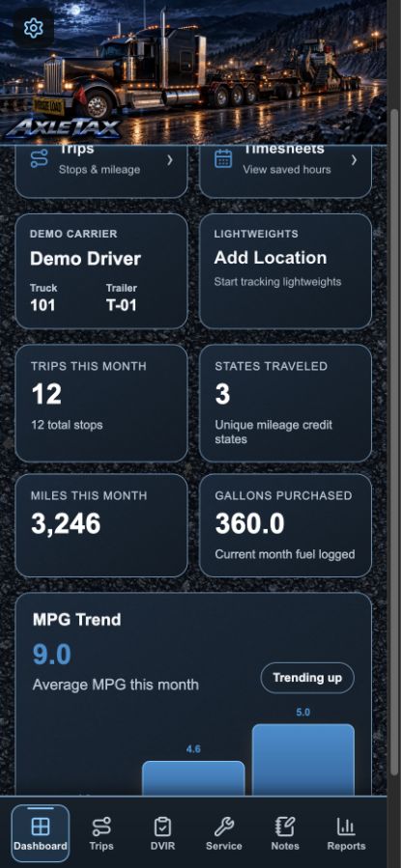Open settings via the gear icon
This screenshot has width=401, height=868.
34,28
